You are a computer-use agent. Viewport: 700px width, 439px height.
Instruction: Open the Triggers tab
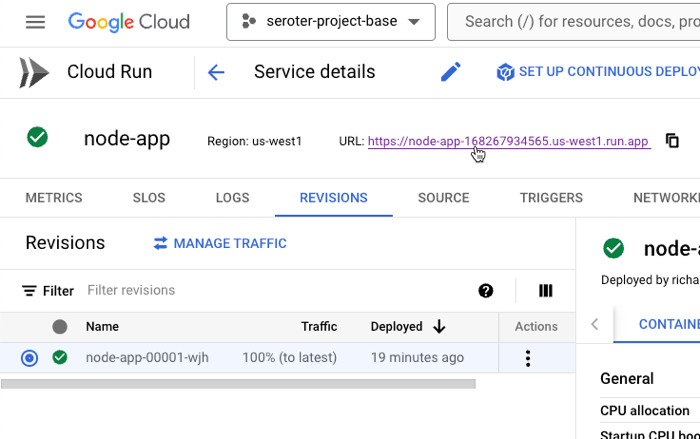pyautogui.click(x=551, y=198)
